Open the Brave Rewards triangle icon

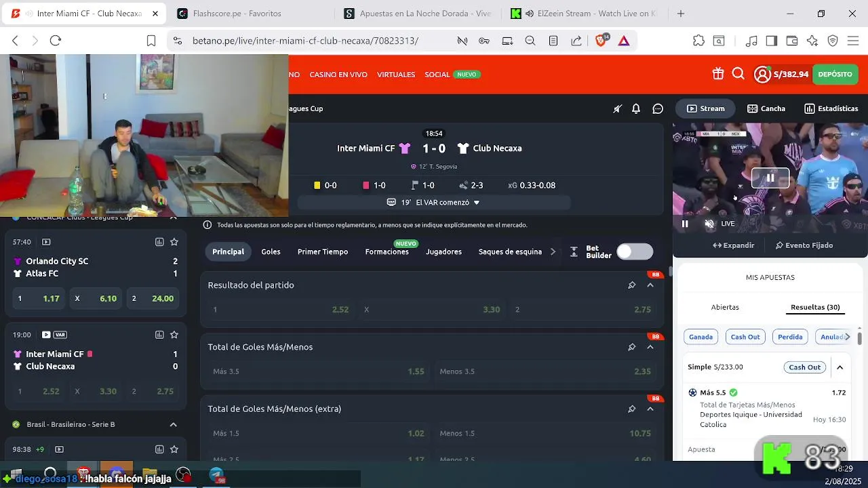coord(624,41)
